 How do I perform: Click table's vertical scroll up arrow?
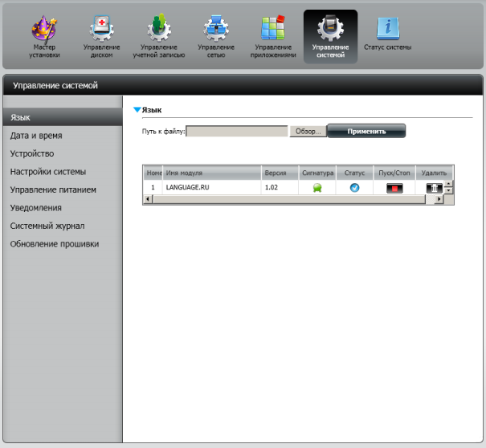(x=448, y=184)
